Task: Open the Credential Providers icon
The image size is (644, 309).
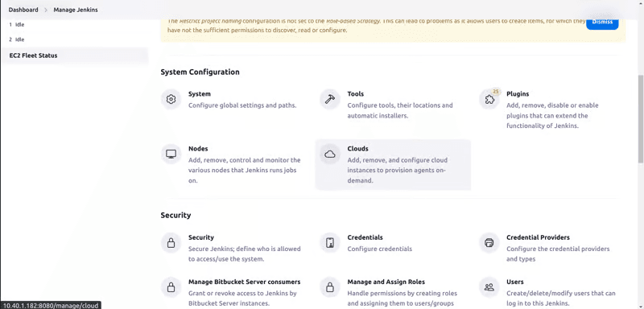Action: tap(489, 243)
